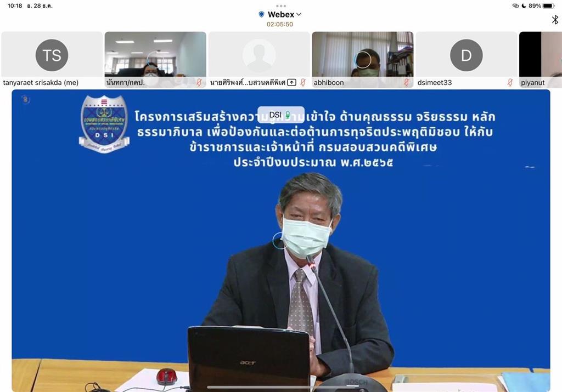Select the piyanut video thumbnail
The width and height of the screenshot is (562, 392).
(541, 55)
